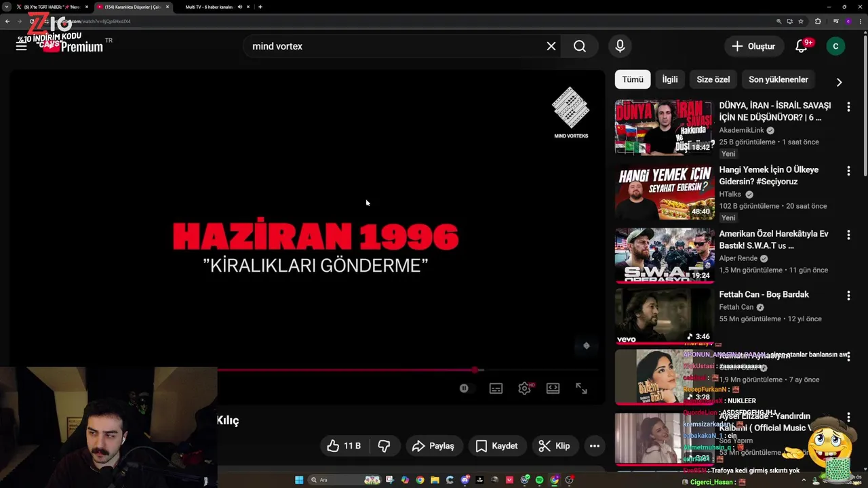Click the Oluştur create button

[x=753, y=46]
